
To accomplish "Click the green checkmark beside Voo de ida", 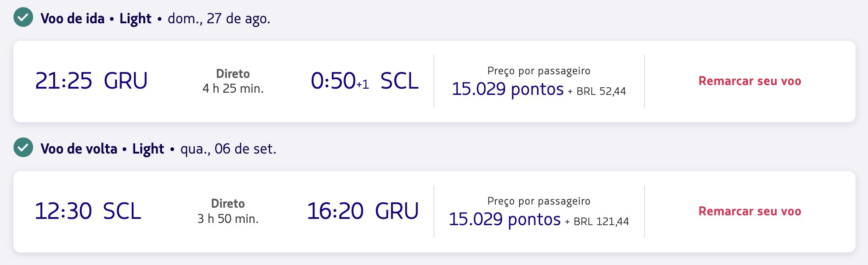I will [23, 17].
